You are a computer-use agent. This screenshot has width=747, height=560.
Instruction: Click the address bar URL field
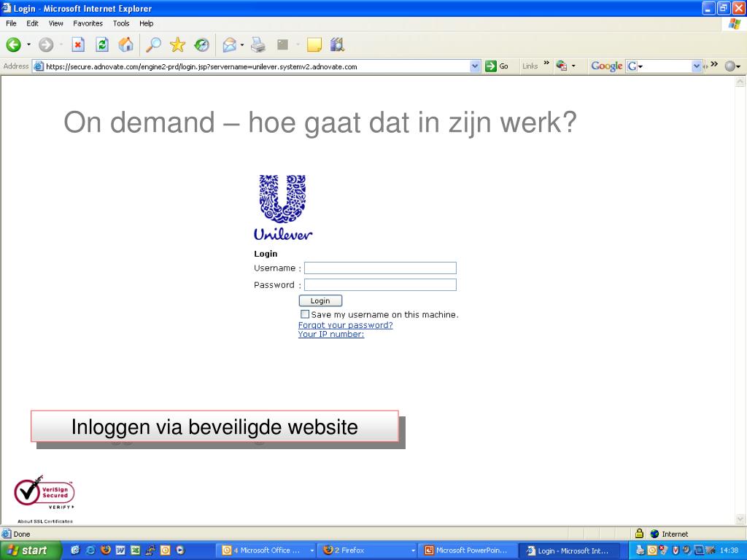point(258,66)
